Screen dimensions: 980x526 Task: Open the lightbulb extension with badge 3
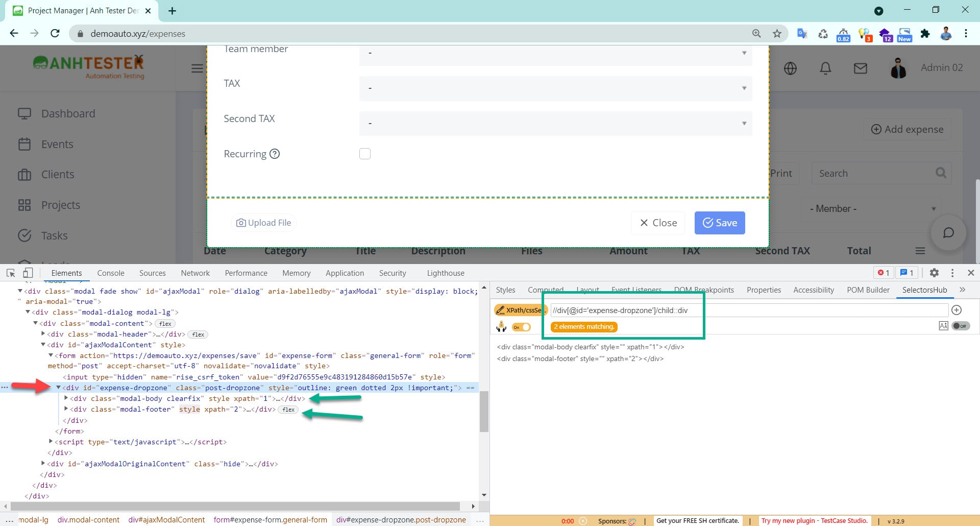coord(865,35)
